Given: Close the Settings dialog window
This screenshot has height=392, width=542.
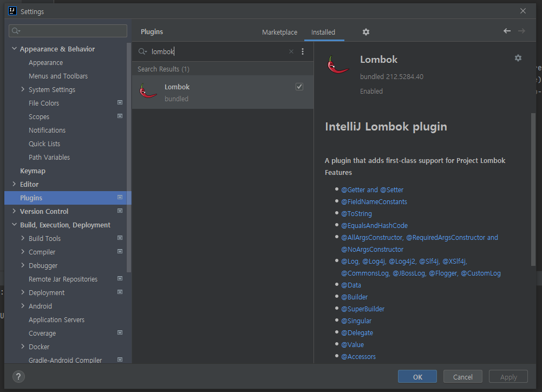Looking at the screenshot, I should coord(523,11).
